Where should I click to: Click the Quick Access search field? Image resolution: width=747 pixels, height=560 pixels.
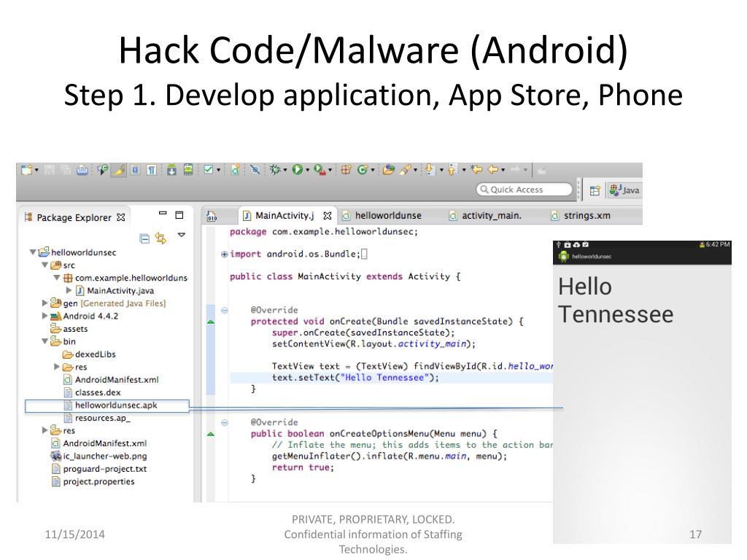pos(524,190)
